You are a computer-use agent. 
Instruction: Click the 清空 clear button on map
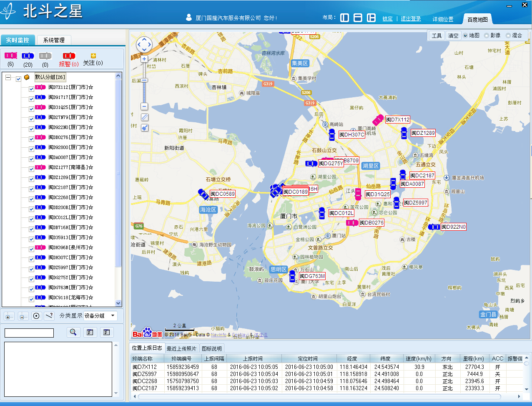click(x=453, y=36)
